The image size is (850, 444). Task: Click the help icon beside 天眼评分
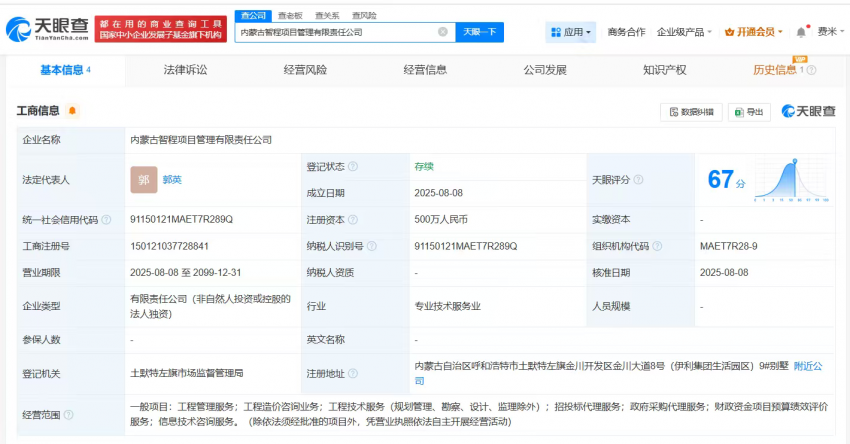pos(636,180)
